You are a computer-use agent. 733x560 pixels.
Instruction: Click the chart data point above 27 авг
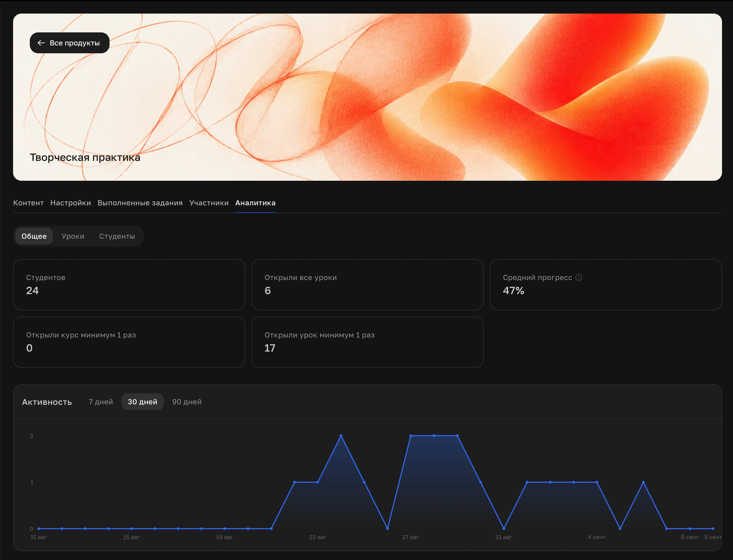pos(411,436)
